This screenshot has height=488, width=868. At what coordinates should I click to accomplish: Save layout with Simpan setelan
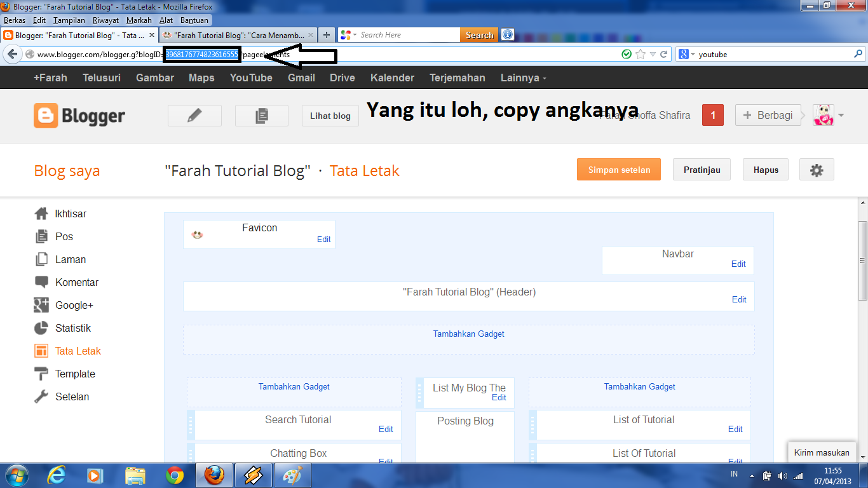pyautogui.click(x=619, y=170)
